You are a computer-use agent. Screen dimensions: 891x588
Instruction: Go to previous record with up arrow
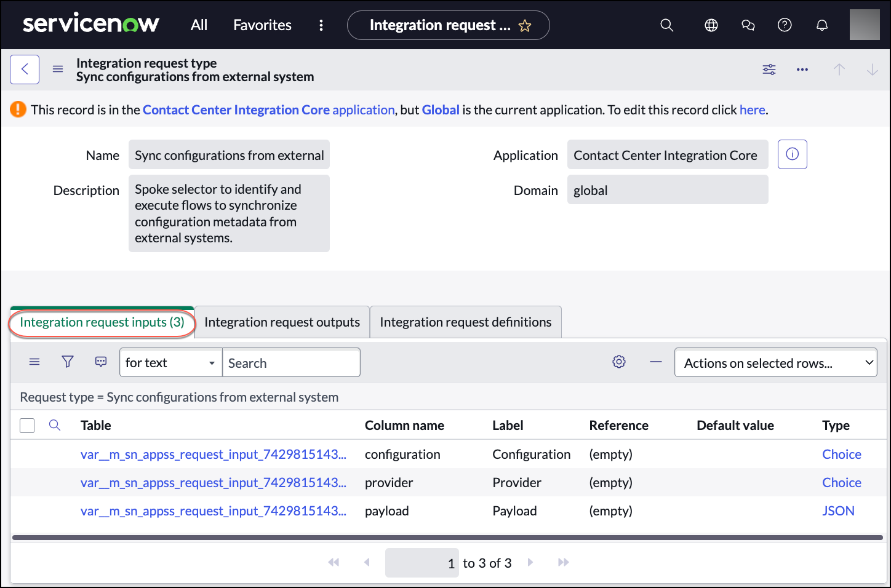pyautogui.click(x=839, y=70)
